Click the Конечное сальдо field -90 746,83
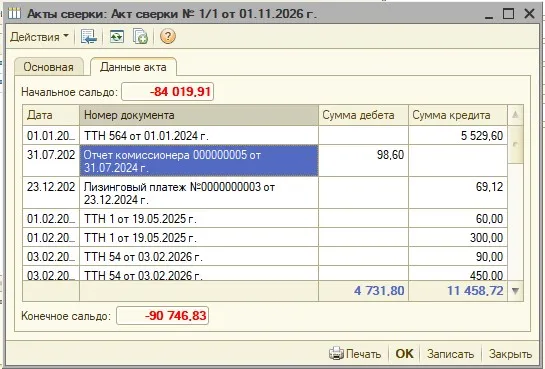The height and width of the screenshot is (369, 545). 162,315
